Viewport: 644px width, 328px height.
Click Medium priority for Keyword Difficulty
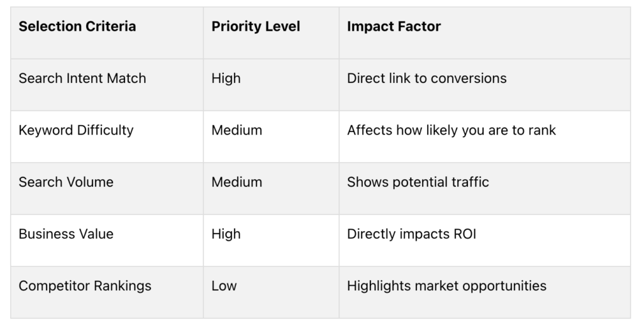[236, 130]
